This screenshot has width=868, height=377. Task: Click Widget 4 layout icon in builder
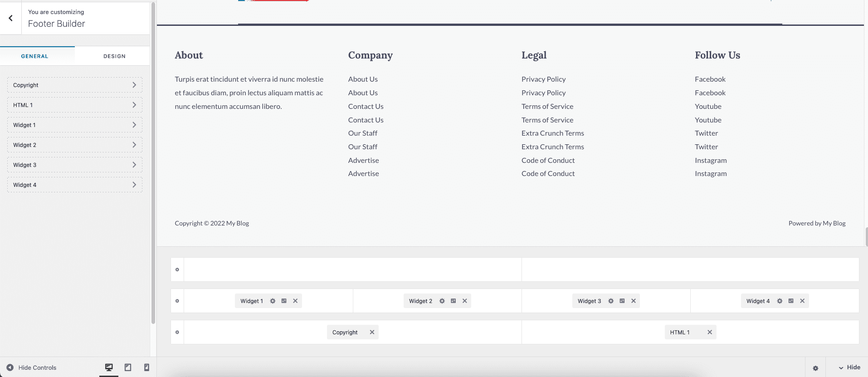[791, 301]
